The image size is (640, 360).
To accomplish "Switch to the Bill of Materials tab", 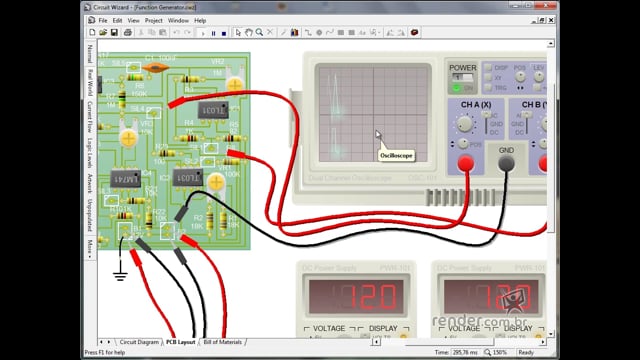I will click(222, 342).
